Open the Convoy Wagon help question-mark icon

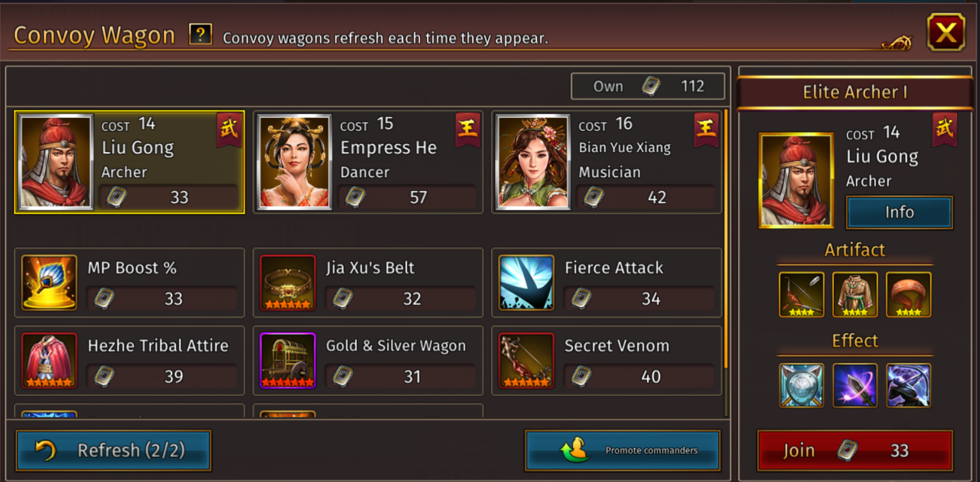click(200, 34)
